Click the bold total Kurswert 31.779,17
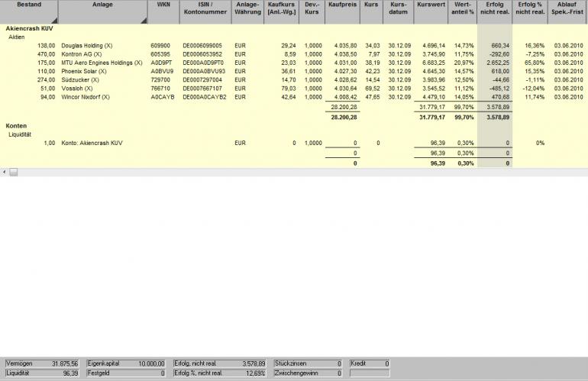The width and height of the screenshot is (588, 381). pyautogui.click(x=432, y=118)
